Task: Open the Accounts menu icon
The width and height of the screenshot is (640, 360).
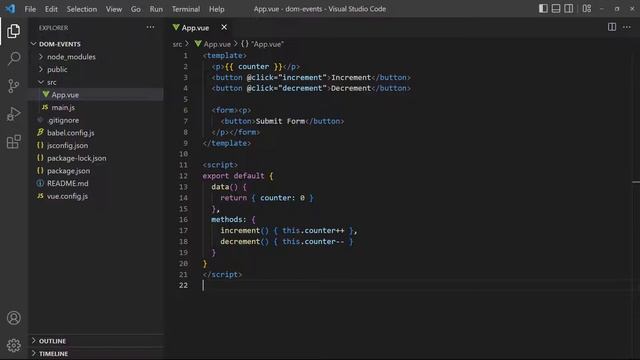Action: 13,318
